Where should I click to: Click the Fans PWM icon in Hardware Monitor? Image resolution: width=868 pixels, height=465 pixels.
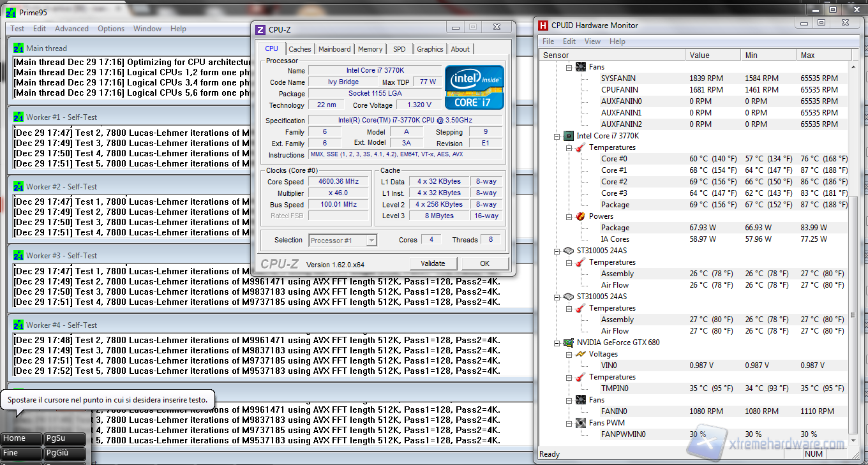580,423
